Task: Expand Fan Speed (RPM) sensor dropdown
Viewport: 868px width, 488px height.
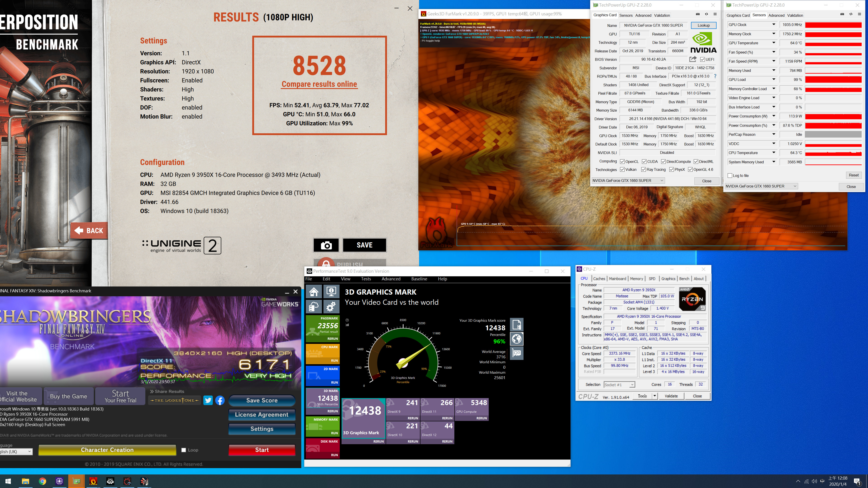Action: [x=774, y=61]
